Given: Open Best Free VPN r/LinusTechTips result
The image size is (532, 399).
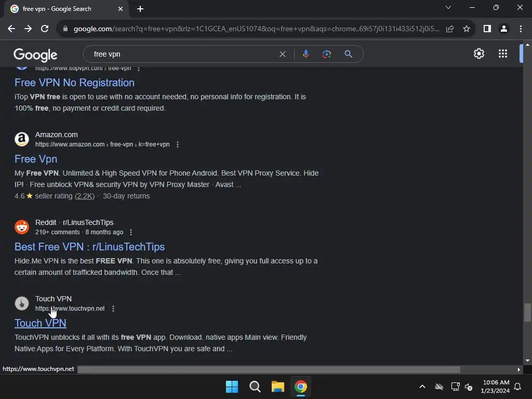Looking at the screenshot, I should pyautogui.click(x=89, y=247).
